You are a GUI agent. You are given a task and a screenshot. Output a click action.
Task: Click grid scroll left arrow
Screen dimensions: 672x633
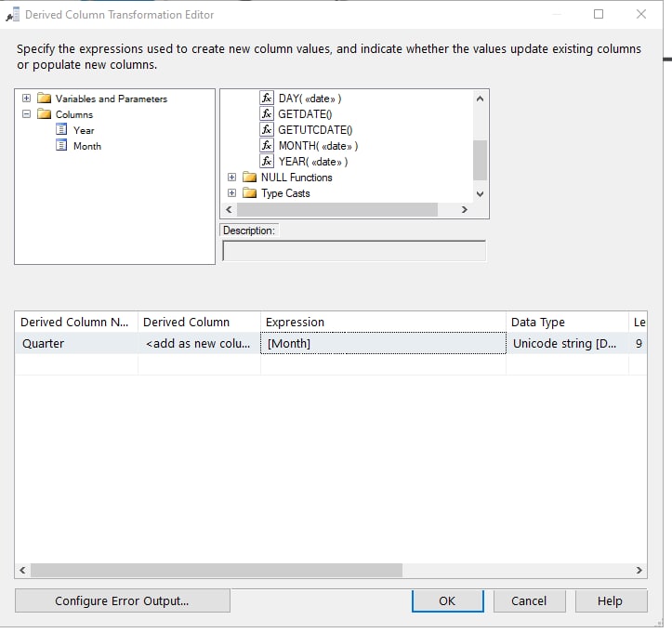pos(22,571)
